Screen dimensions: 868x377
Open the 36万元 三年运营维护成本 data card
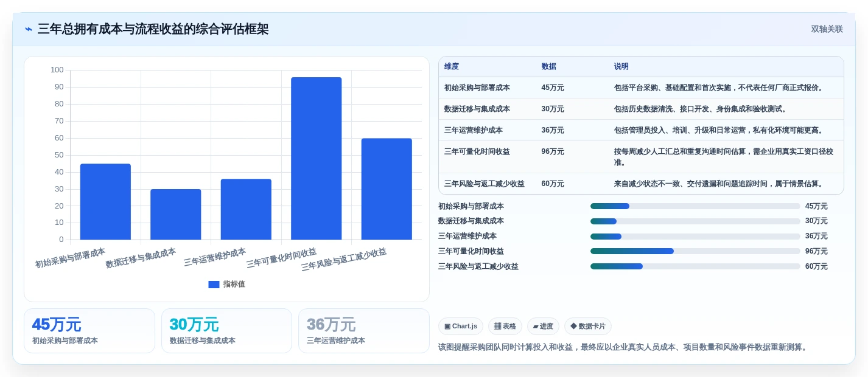[x=364, y=331]
